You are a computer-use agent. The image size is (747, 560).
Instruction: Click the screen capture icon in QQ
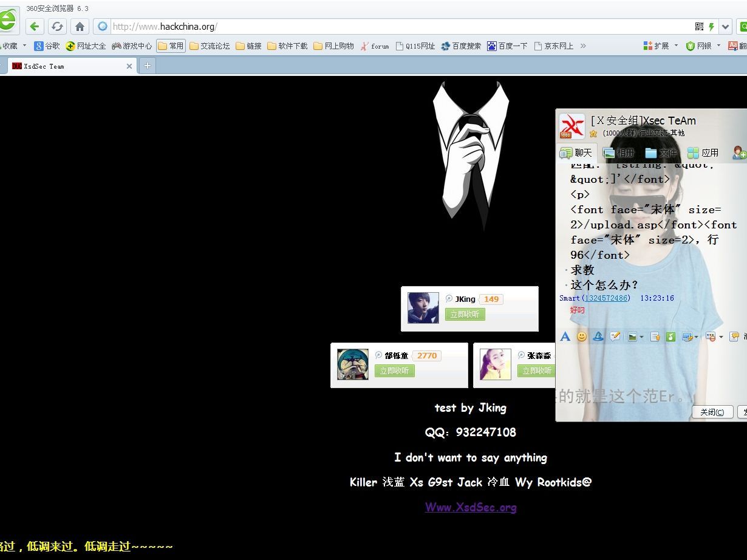(x=687, y=336)
